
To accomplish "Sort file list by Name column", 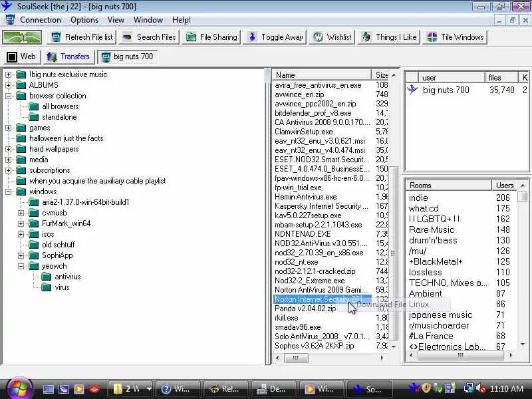I will click(322, 75).
